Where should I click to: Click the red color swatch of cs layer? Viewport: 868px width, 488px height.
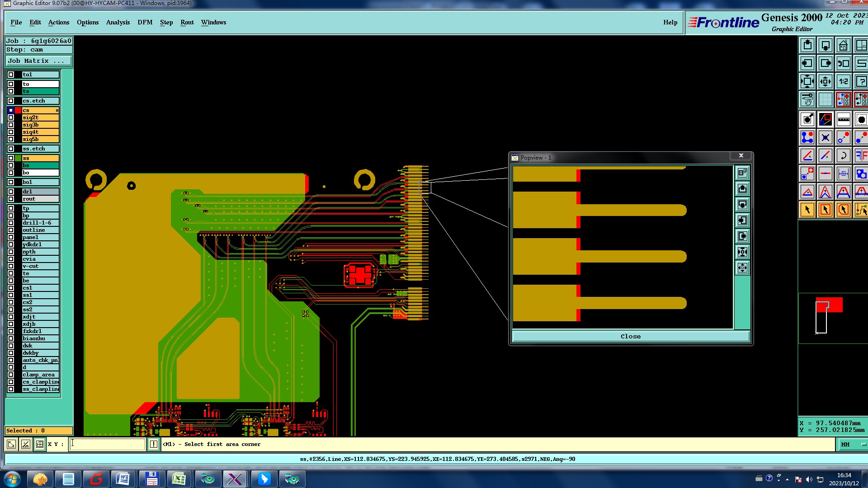pyautogui.click(x=18, y=110)
